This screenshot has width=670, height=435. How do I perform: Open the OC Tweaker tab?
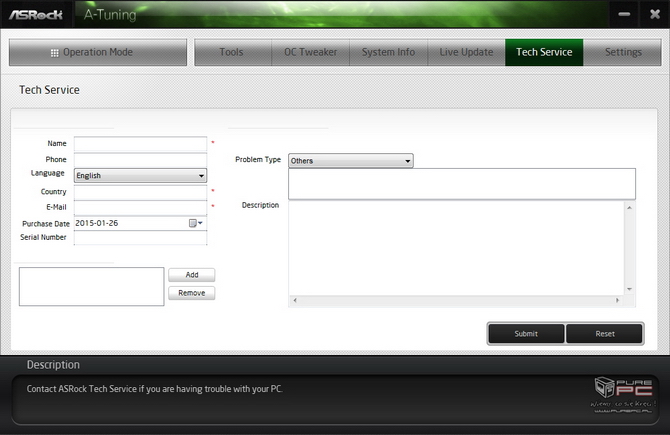[x=311, y=52]
